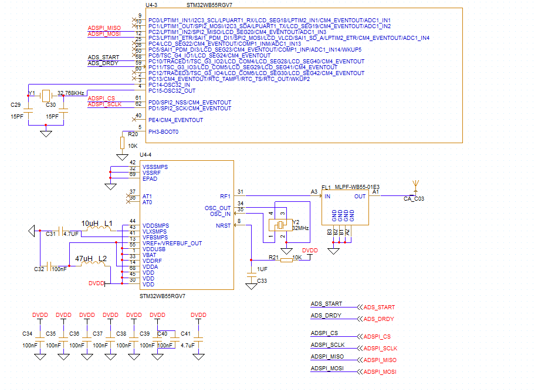The width and height of the screenshot is (538, 392).
Task: Select capacitor C32 100nF symbol
Action: pyautogui.click(x=49, y=266)
